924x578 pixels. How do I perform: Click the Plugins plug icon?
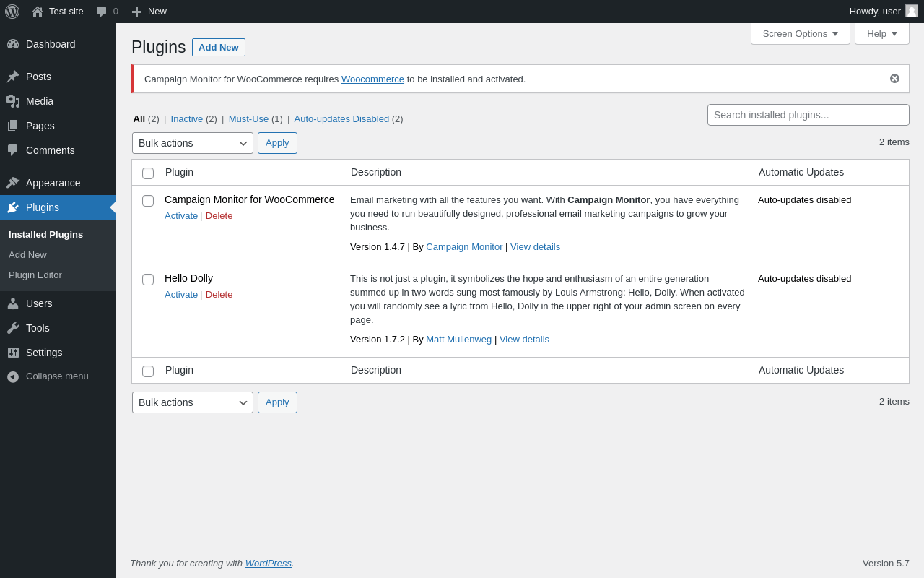pos(13,207)
